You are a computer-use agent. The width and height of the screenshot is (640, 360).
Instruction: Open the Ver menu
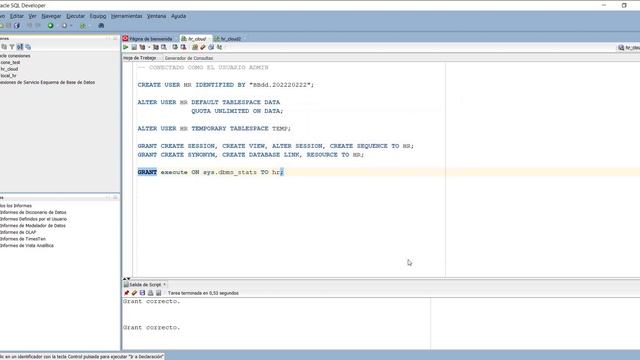pyautogui.click(x=32, y=16)
